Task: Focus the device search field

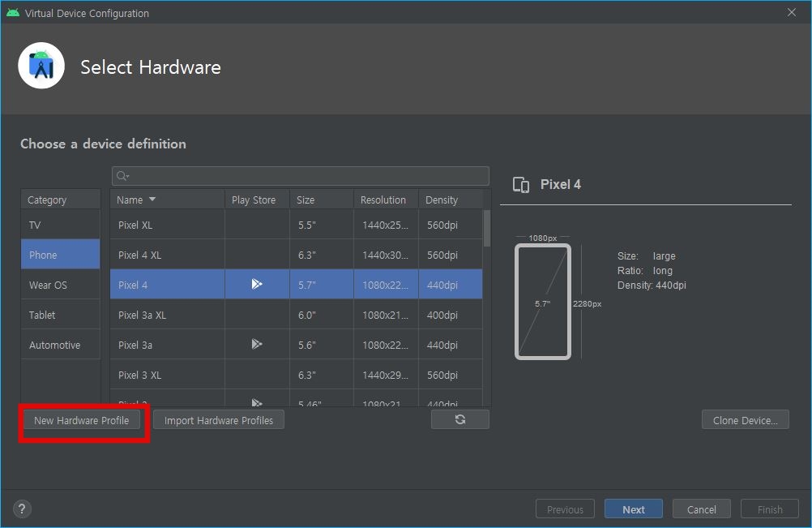Action: (x=301, y=176)
